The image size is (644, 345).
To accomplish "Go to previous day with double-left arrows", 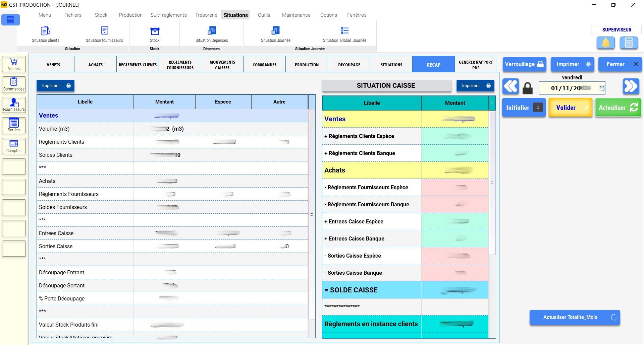I will click(x=511, y=87).
